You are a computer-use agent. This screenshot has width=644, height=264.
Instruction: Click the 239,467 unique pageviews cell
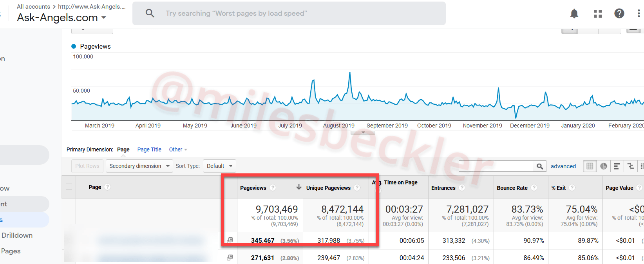[x=329, y=258]
